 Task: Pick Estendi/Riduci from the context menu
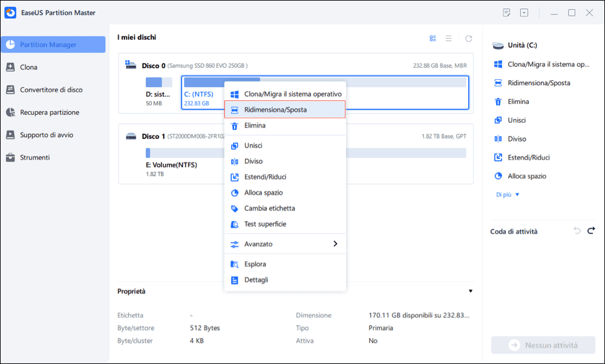pyautogui.click(x=285, y=177)
